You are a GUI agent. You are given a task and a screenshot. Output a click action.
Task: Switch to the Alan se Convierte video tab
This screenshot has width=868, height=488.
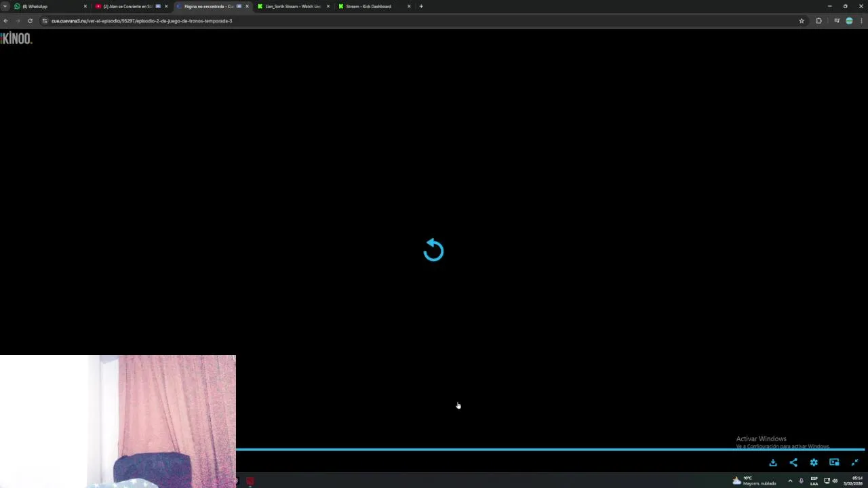point(132,6)
